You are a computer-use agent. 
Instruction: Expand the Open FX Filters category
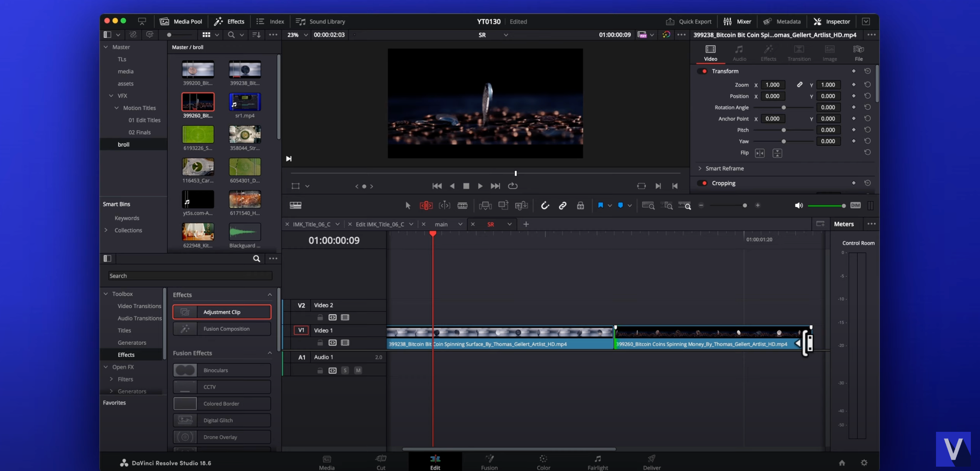[112, 379]
